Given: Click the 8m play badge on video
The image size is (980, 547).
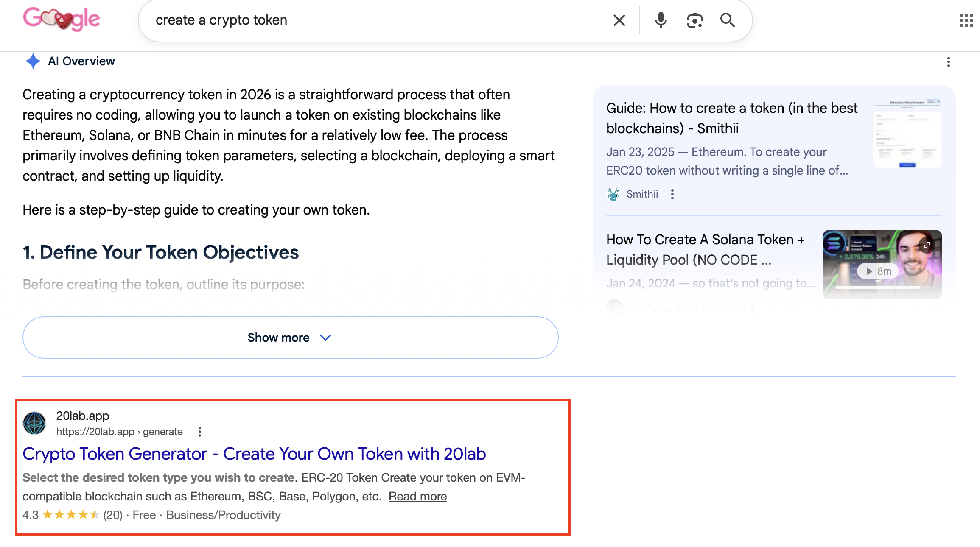Looking at the screenshot, I should point(878,271).
